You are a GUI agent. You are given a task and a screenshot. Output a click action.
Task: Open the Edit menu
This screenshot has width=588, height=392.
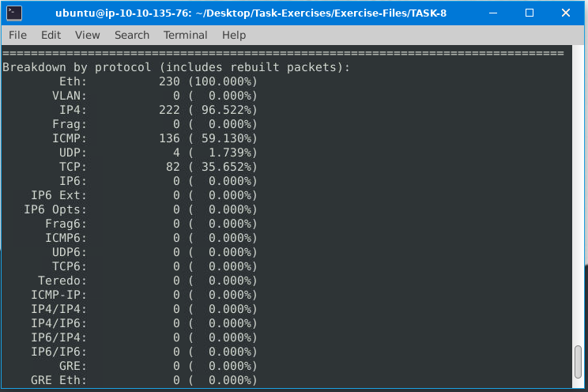coord(51,35)
